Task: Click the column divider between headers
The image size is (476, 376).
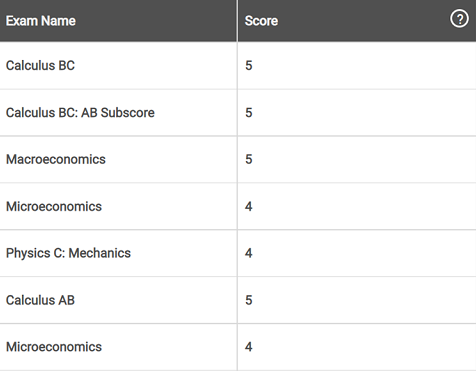Action: pos(237,21)
